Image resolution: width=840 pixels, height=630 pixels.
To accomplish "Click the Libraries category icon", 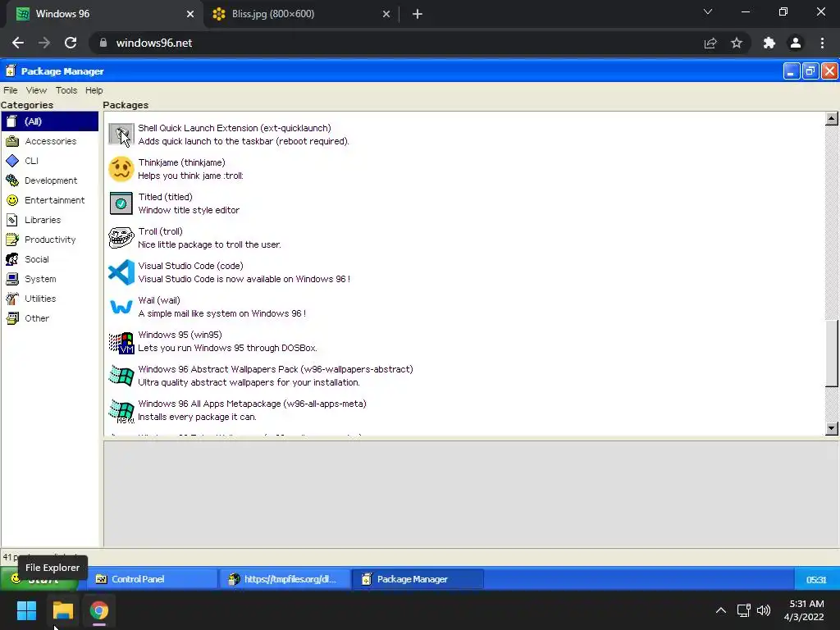I will [12, 220].
